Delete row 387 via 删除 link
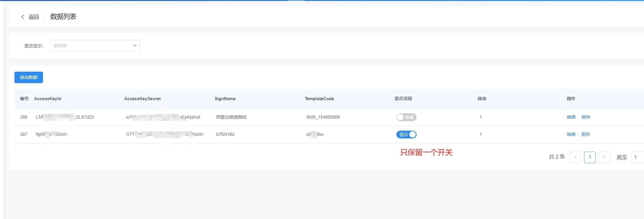Image resolution: width=644 pixels, height=219 pixels. pyautogui.click(x=585, y=134)
